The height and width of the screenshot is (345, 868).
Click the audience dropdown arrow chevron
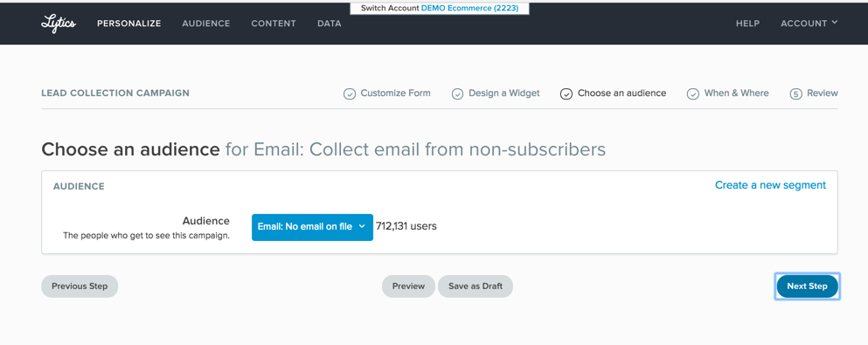coord(362,227)
